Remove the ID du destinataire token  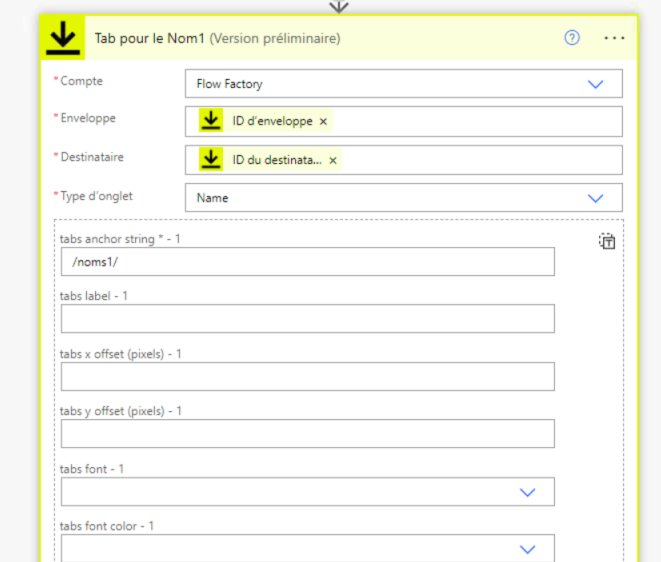(x=333, y=160)
